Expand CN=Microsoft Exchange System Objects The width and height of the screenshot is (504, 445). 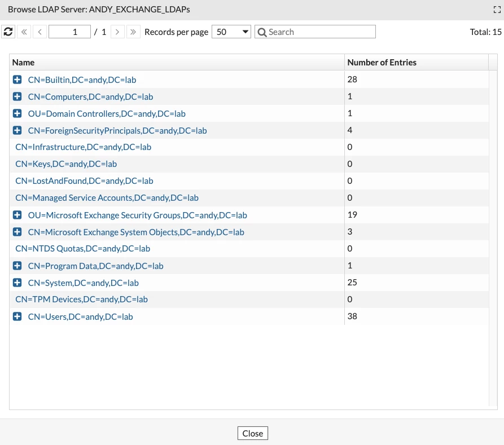click(17, 232)
